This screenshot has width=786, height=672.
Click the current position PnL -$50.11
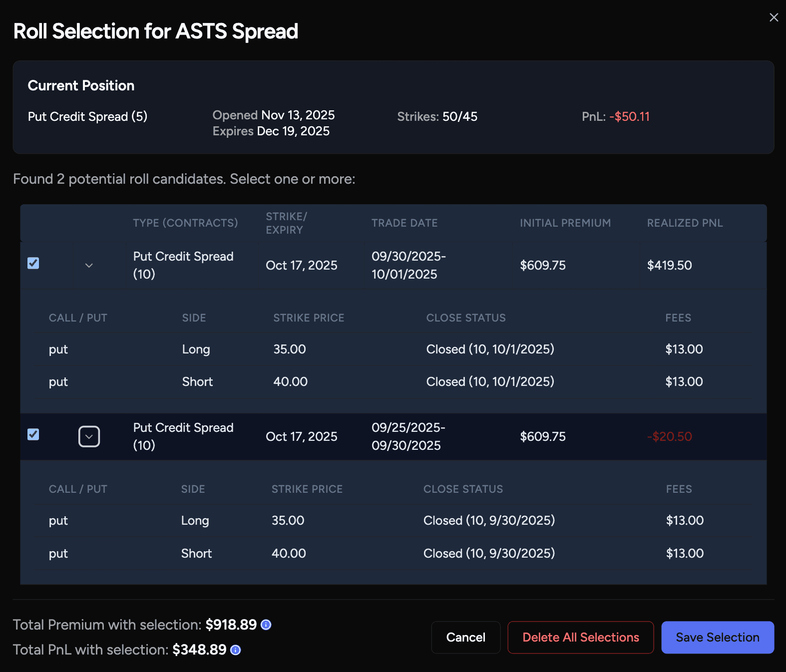click(629, 117)
